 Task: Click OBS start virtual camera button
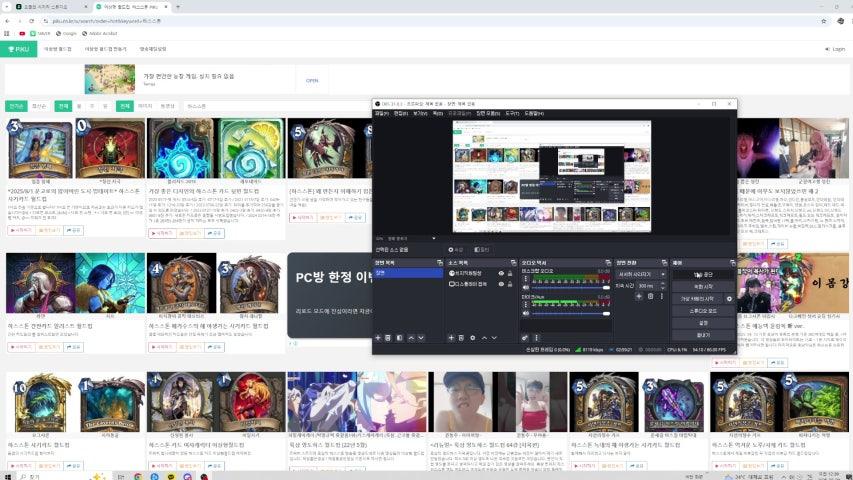pos(698,299)
